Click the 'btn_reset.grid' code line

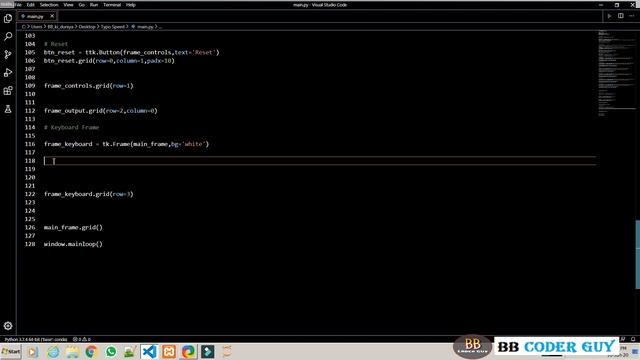(x=109, y=61)
